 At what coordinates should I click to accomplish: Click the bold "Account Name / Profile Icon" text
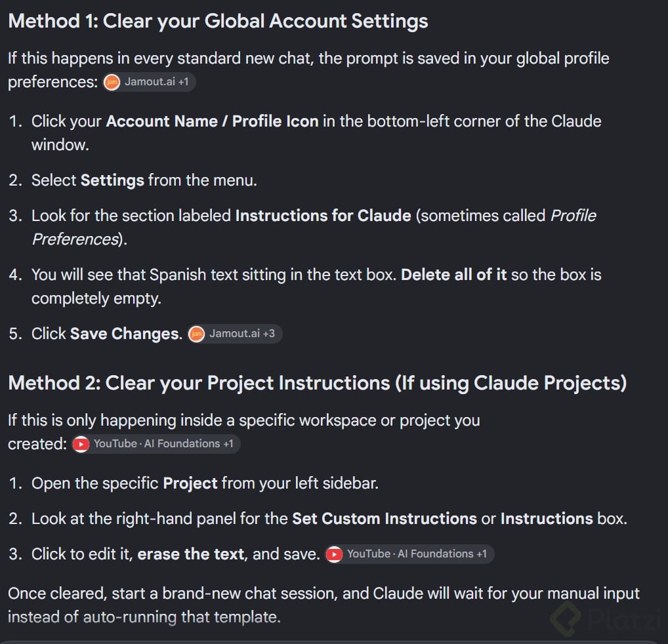click(x=212, y=121)
